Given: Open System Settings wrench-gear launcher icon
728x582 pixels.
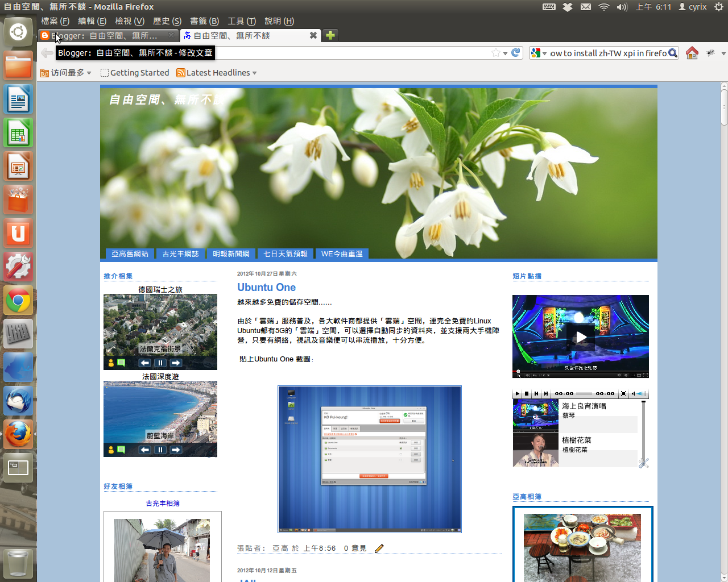Looking at the screenshot, I should point(18,267).
